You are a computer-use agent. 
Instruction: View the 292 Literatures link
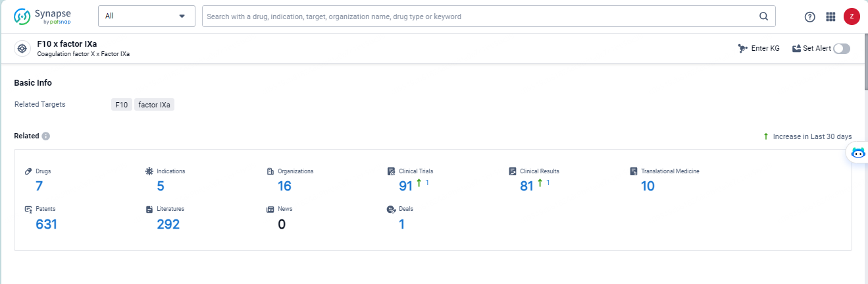168,225
